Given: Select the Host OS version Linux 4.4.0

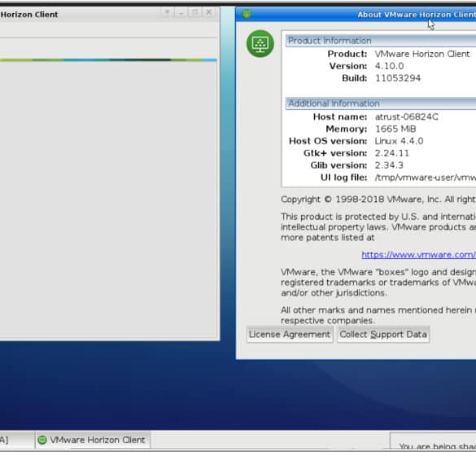Looking at the screenshot, I should [x=400, y=141].
